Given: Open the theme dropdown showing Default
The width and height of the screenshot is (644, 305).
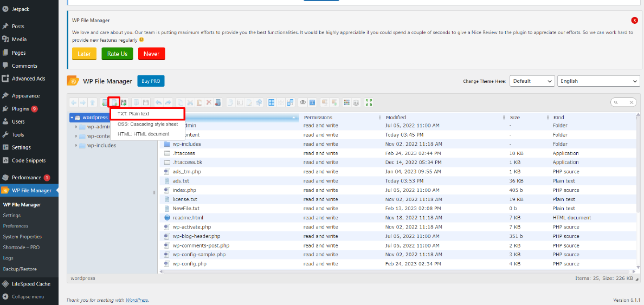Looking at the screenshot, I should (531, 81).
